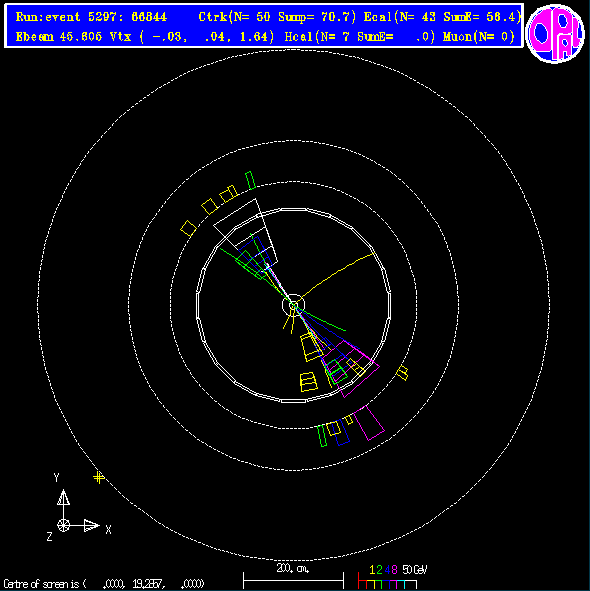Click the Ctrk N=50 Sump readout

point(277,17)
